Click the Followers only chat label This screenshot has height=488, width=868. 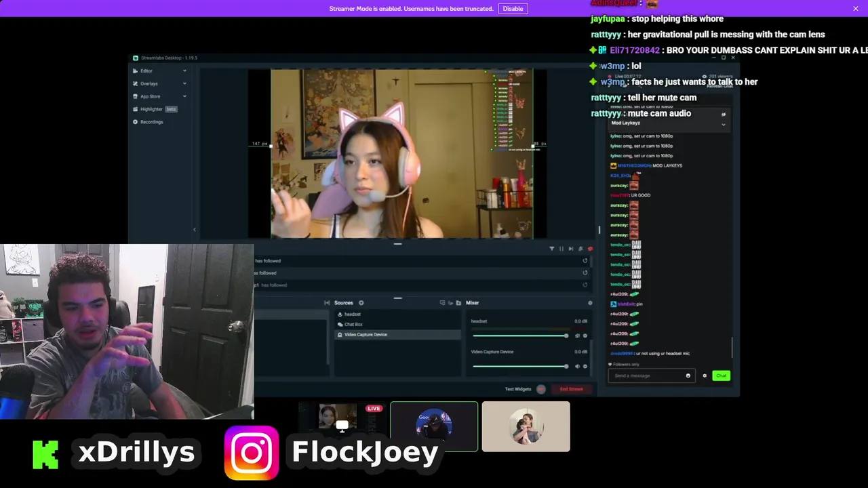pyautogui.click(x=625, y=365)
